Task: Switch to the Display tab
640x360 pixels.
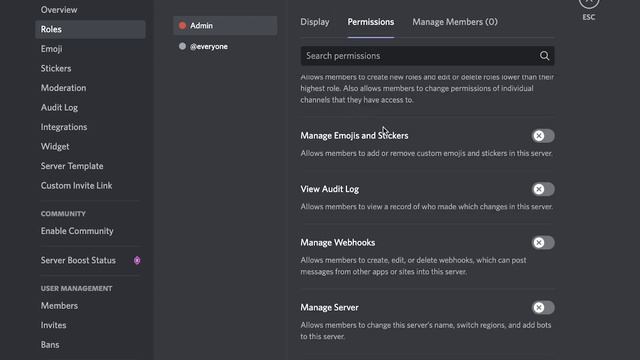Action: click(315, 22)
